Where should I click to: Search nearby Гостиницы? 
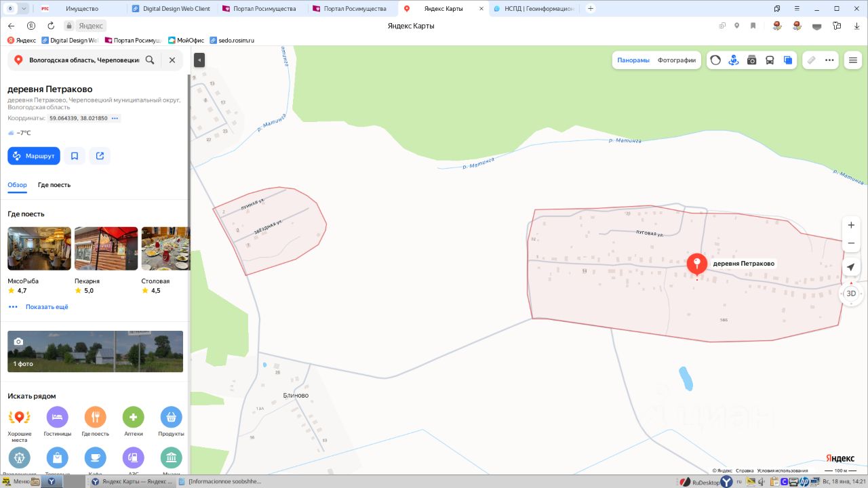tap(58, 418)
